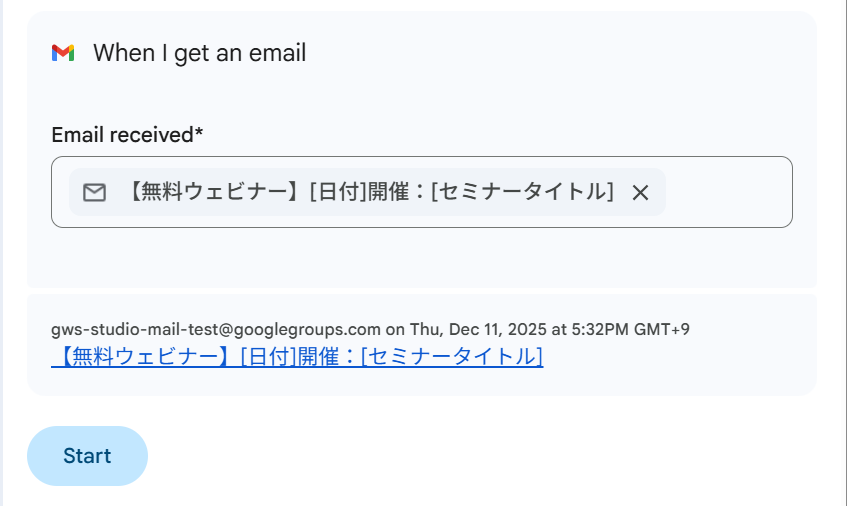Image resolution: width=847 pixels, height=506 pixels.
Task: Click the "Email received*" field label
Action: coord(122,134)
